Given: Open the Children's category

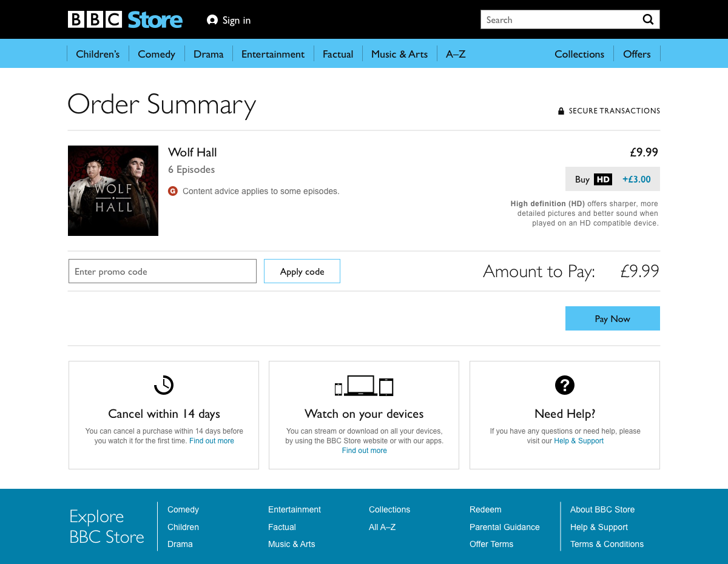Looking at the screenshot, I should (98, 54).
